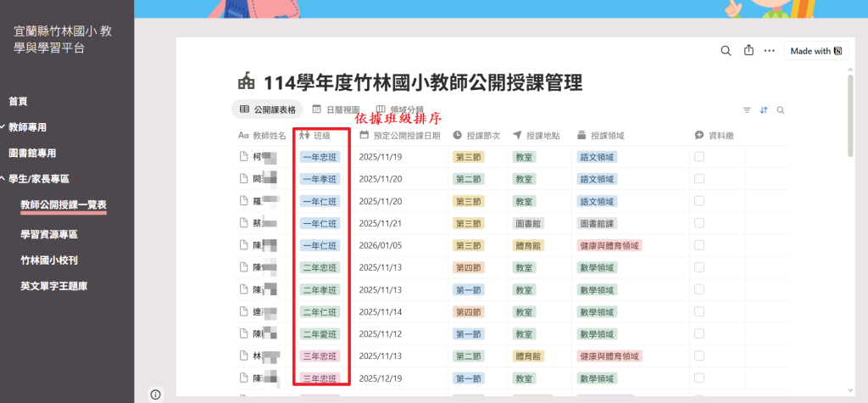Open 英文單字王題庫 in the sidebar
Image resolution: width=868 pixels, height=403 pixels.
click(53, 286)
